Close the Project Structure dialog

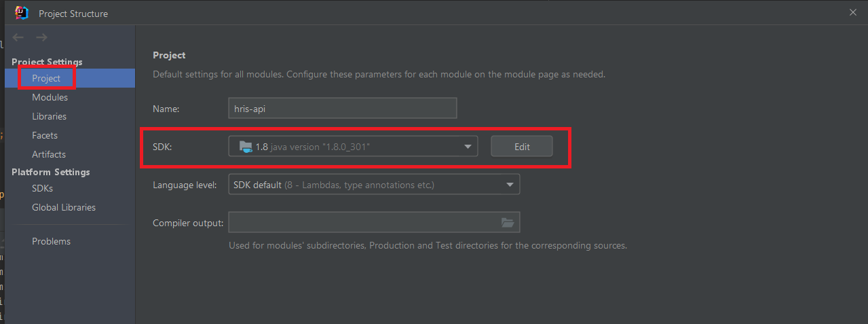853,12
